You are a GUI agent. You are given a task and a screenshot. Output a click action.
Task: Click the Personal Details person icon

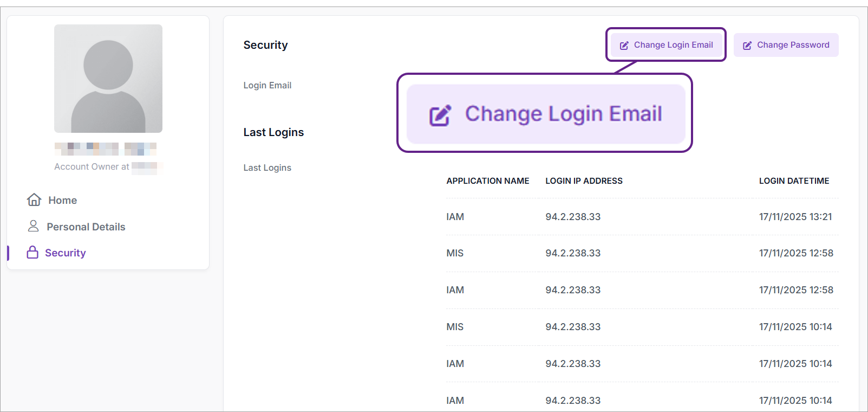(x=34, y=226)
